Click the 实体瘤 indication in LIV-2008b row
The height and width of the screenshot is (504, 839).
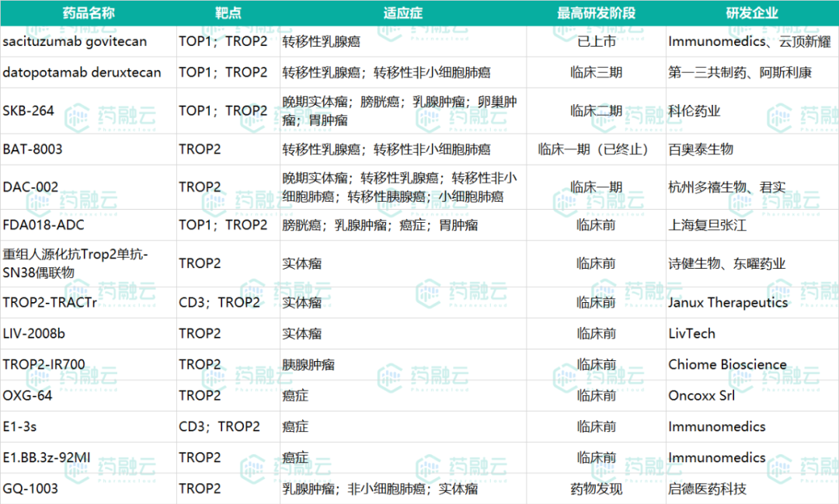(x=403, y=334)
